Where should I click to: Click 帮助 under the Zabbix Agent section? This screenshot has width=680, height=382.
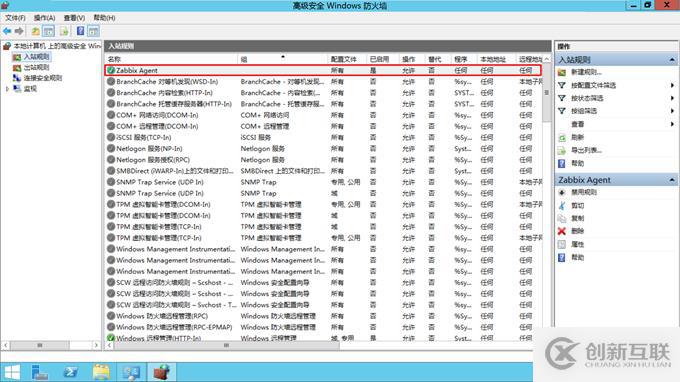tap(577, 258)
